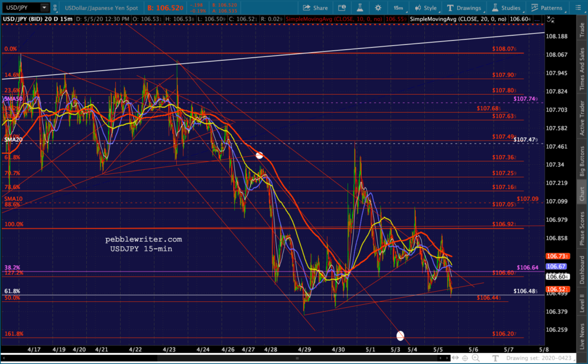588x364 pixels.
Task: Open the Studies menu
Action: click(506, 7)
